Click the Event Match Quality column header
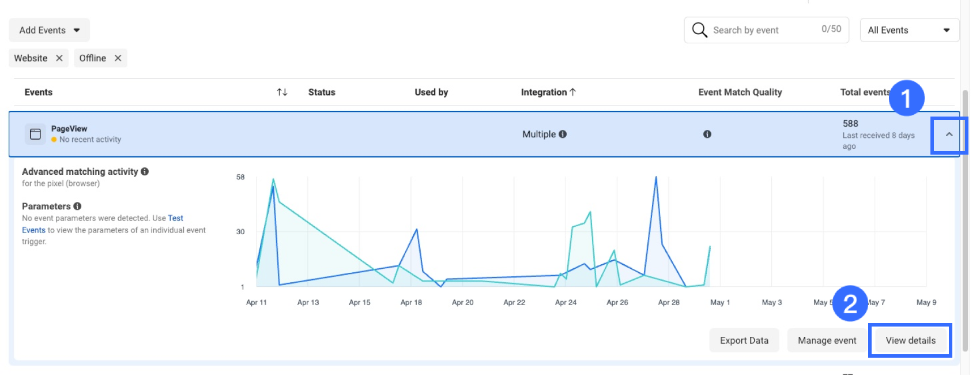 [740, 92]
